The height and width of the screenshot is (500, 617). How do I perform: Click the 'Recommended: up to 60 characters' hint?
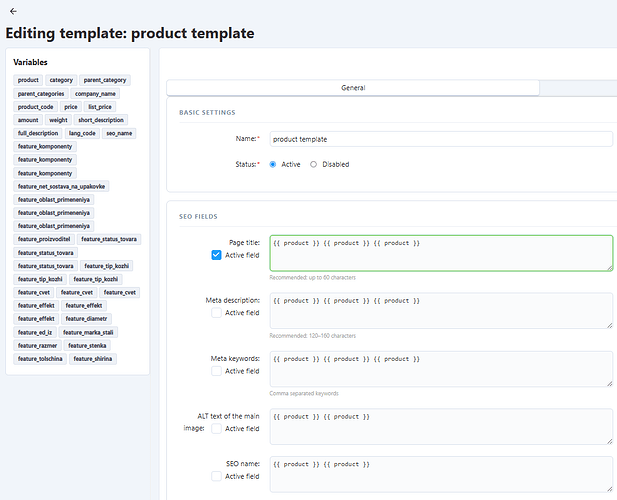[312, 278]
